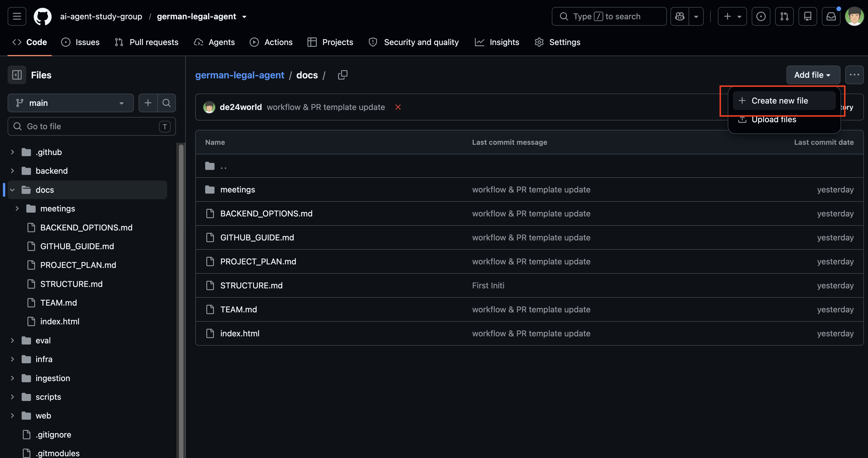Open the Add file dropdown
Screen dimensions: 868x458
coord(813,75)
